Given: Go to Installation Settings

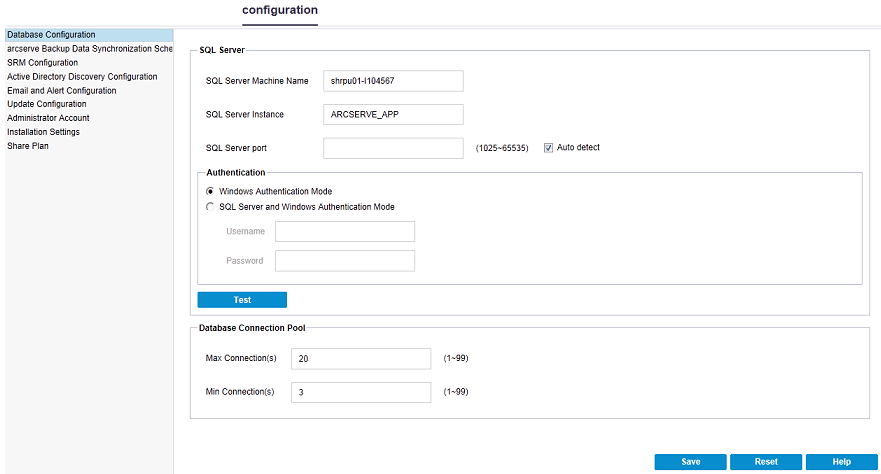Looking at the screenshot, I should tap(43, 132).
